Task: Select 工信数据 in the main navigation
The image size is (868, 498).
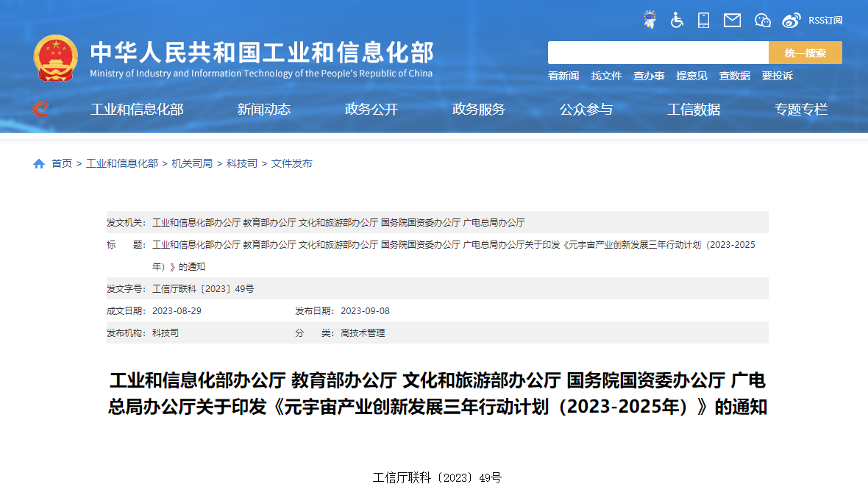Action: click(x=693, y=110)
